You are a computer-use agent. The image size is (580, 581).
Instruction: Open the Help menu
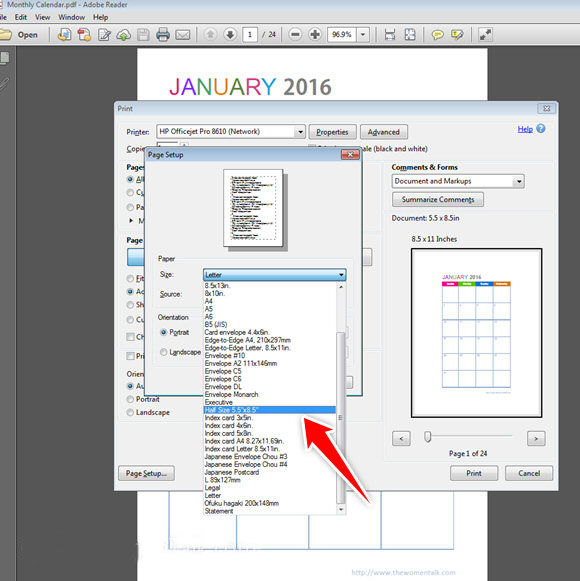[x=100, y=17]
